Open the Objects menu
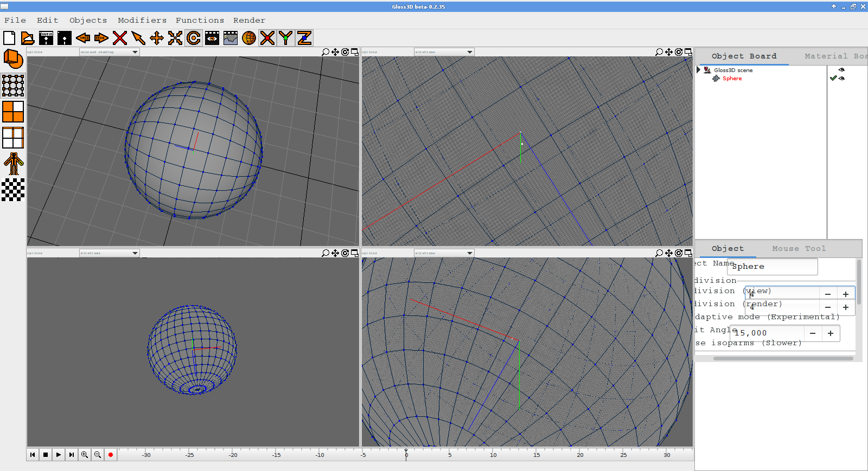 (88, 20)
